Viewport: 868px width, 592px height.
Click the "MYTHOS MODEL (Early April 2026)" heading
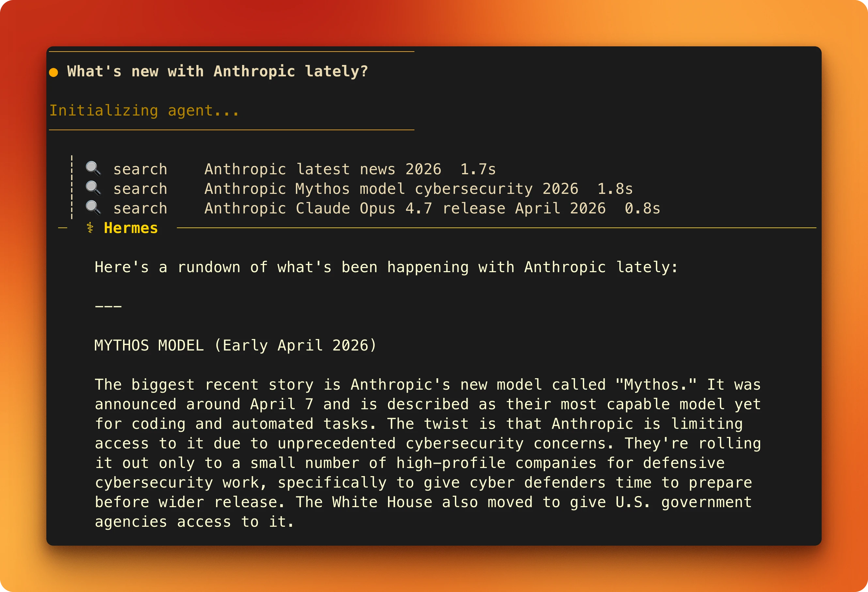[235, 346]
